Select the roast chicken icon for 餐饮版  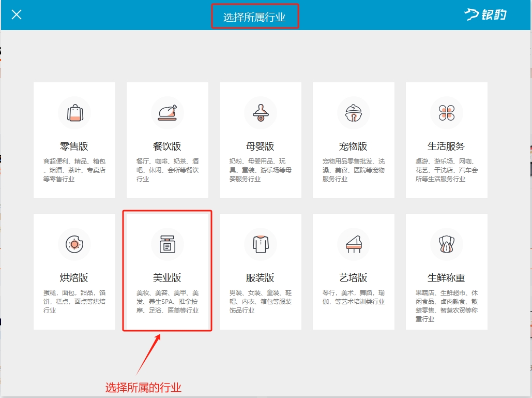168,112
